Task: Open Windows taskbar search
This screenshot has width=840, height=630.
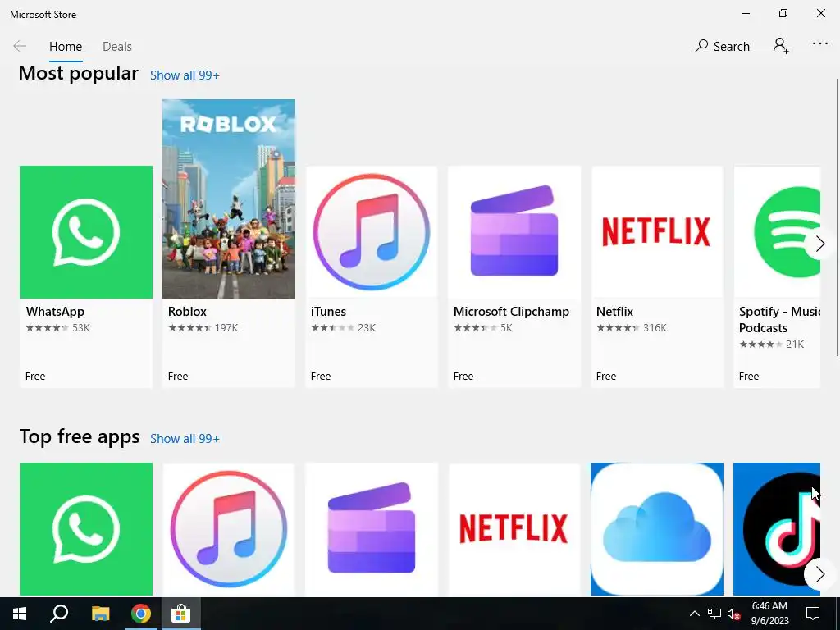Action: (x=59, y=614)
